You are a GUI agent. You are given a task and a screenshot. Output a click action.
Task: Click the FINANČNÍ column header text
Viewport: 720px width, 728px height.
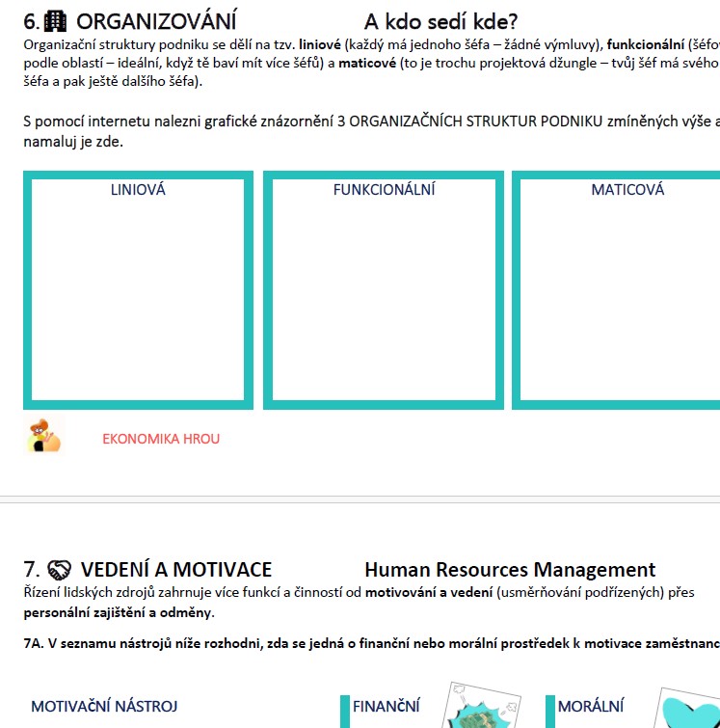386,707
